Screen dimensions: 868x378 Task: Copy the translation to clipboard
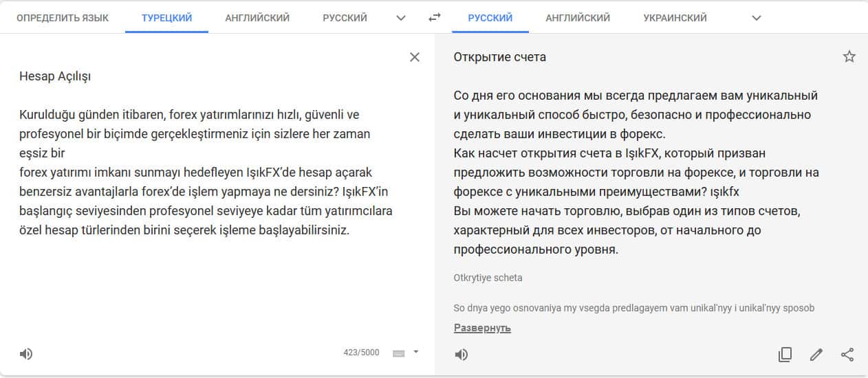tap(785, 355)
